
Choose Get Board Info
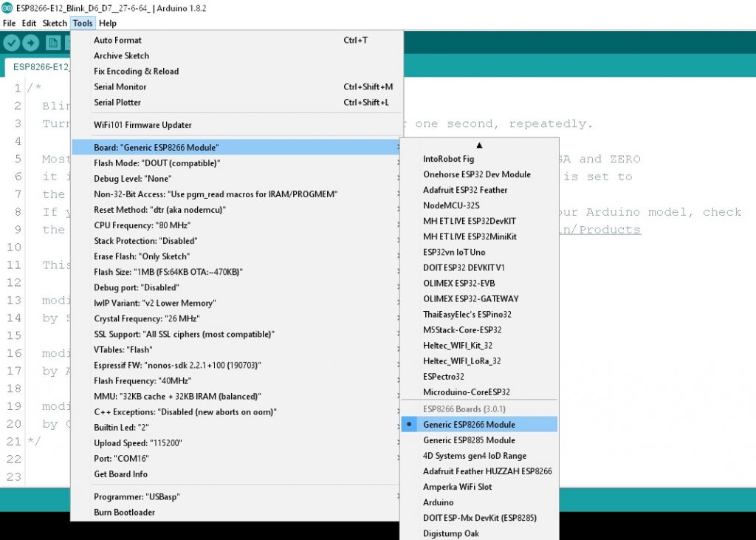click(236, 474)
